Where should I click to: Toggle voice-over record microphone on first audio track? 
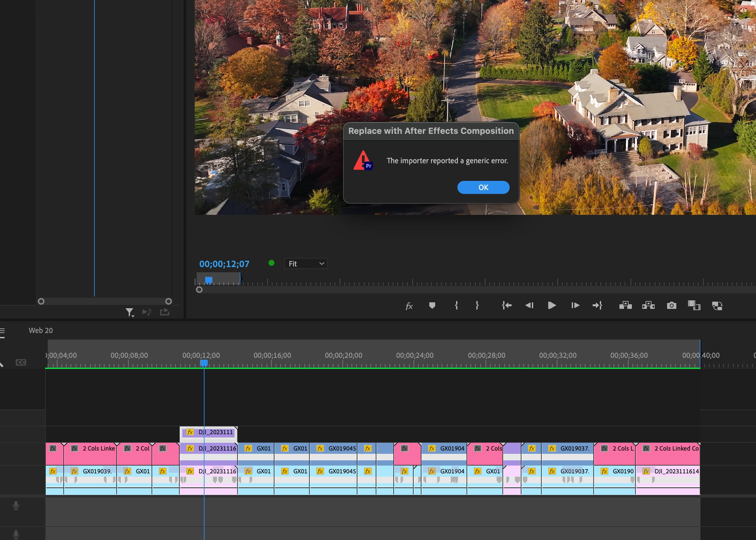click(16, 505)
